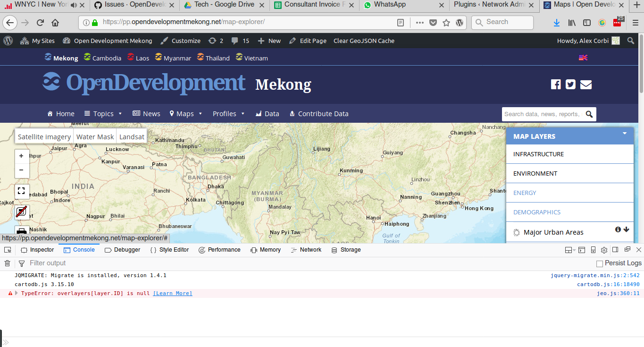Zoom out on the map
Screen dimensions: 644x347
[21, 170]
